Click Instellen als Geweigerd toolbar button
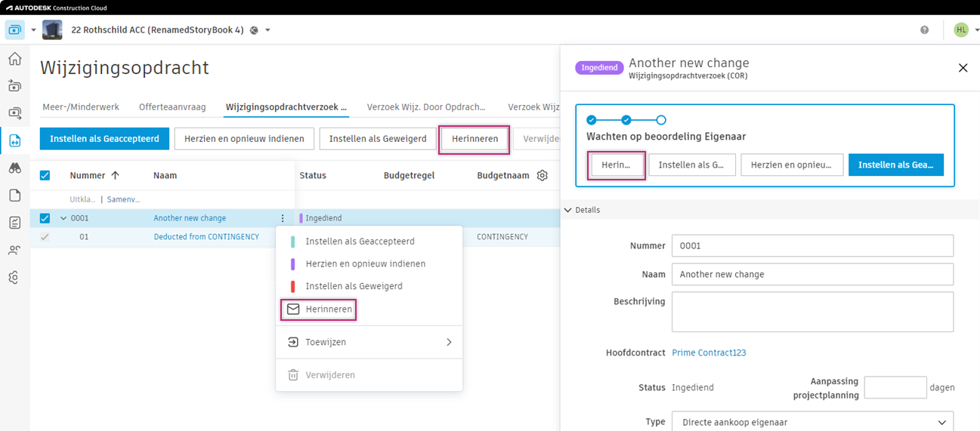The height and width of the screenshot is (431, 980). point(378,139)
